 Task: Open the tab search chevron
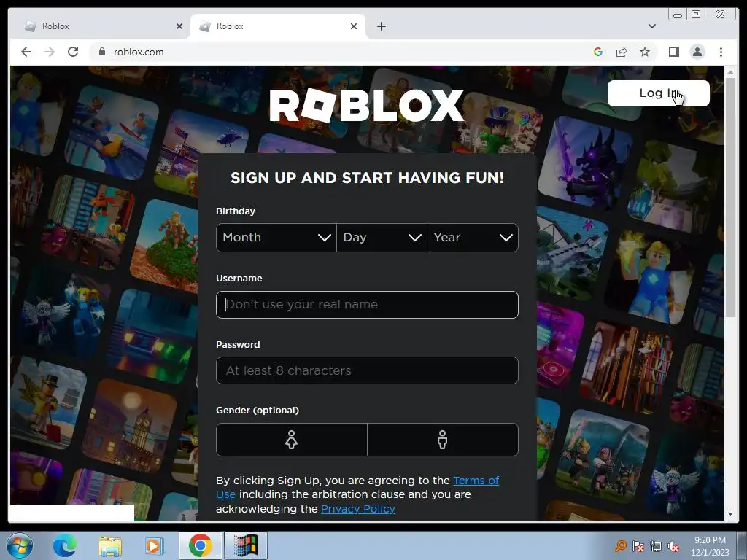[x=651, y=26]
